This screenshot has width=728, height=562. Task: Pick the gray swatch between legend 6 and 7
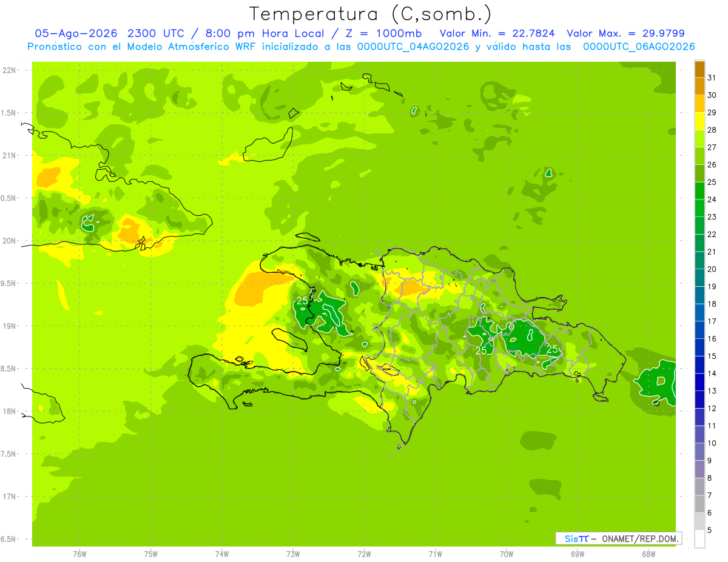tap(699, 504)
